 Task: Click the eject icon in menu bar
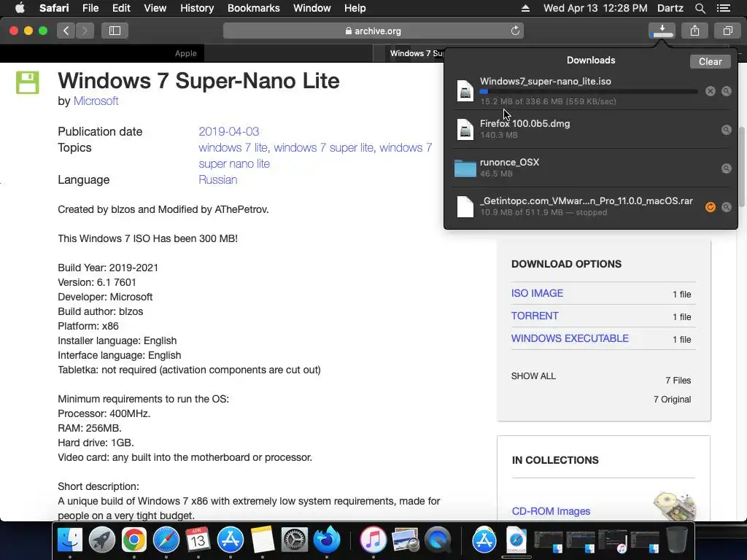(x=525, y=8)
